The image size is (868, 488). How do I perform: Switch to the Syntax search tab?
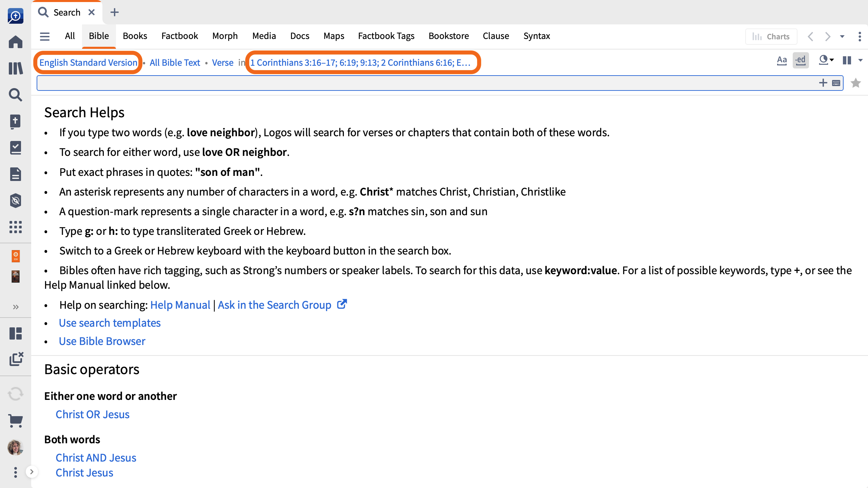537,36
